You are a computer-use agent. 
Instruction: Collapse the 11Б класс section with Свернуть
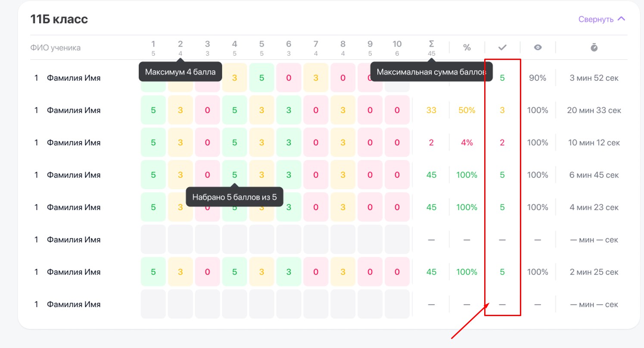[x=601, y=19]
